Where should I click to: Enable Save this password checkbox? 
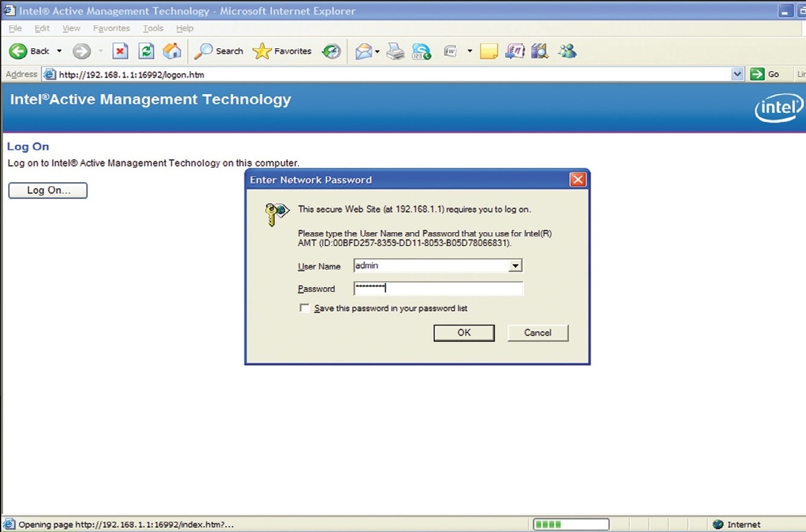tap(305, 308)
